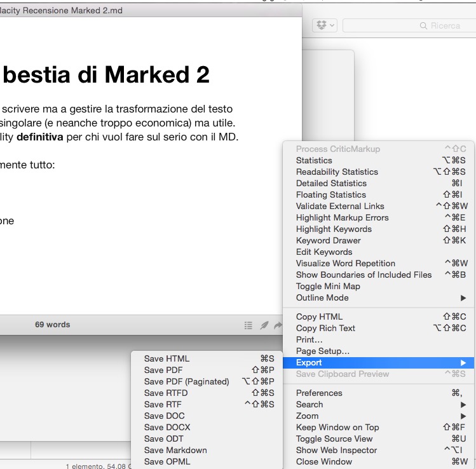Expand the Zoom submenu

(x=378, y=416)
